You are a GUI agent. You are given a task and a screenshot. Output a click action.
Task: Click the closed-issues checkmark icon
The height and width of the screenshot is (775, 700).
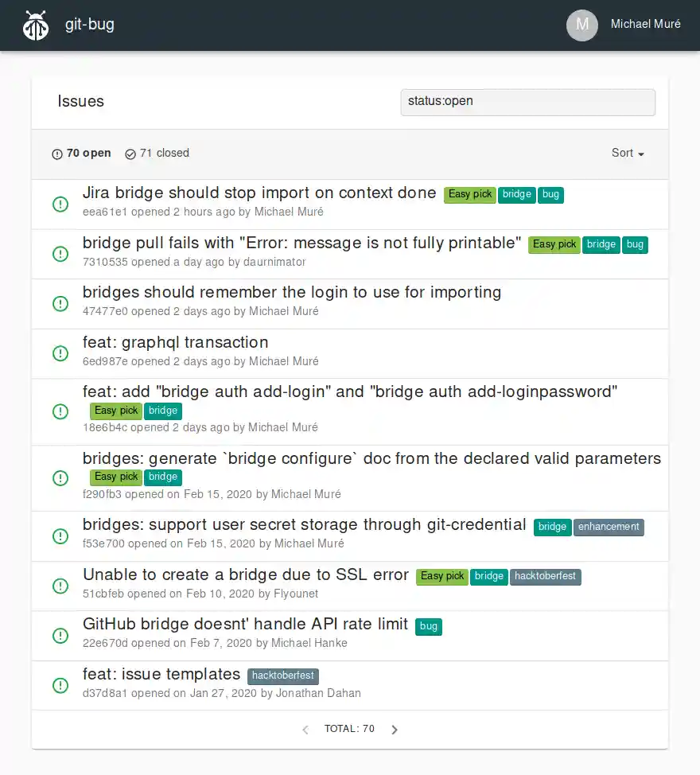tap(130, 154)
